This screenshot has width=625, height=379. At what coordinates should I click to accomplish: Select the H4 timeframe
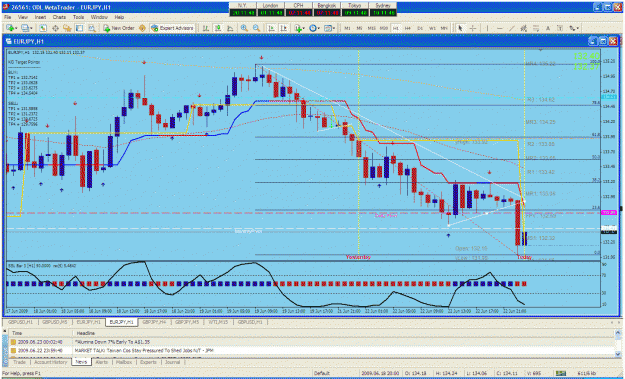click(x=408, y=28)
